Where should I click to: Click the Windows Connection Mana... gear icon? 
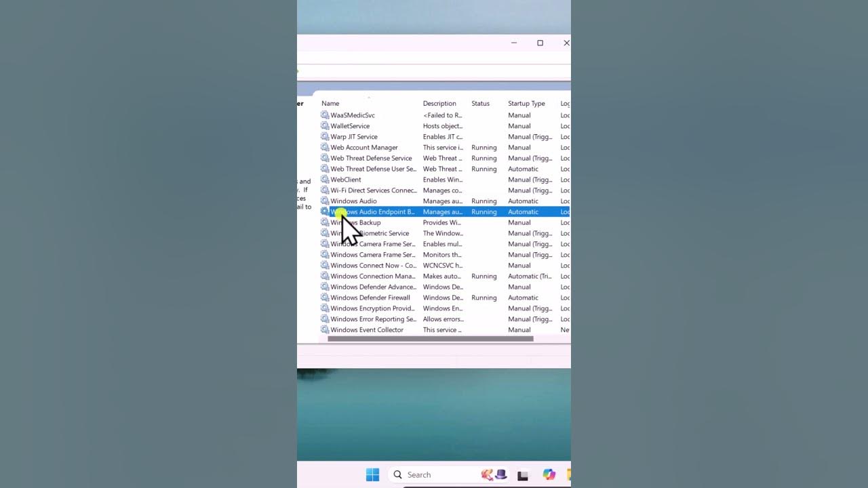click(325, 277)
